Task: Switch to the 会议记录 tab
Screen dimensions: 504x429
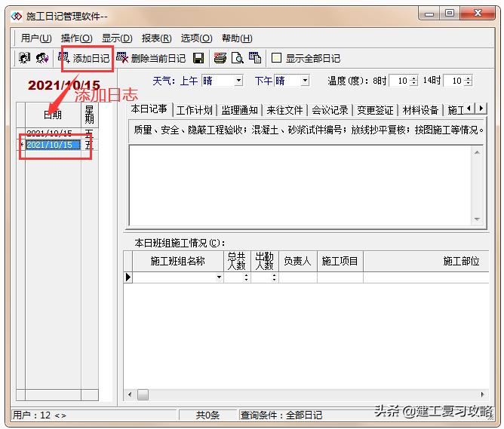Action: pos(330,111)
